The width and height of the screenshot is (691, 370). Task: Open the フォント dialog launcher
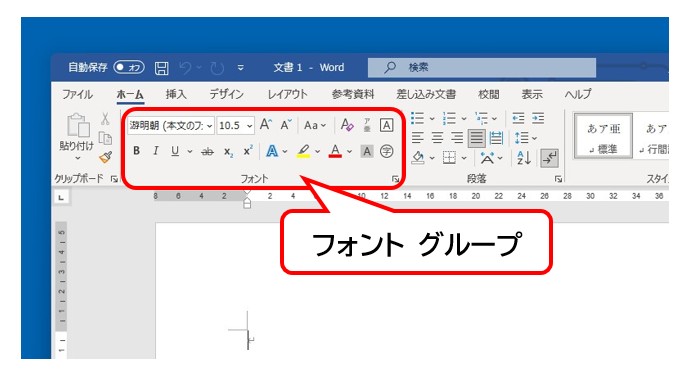pyautogui.click(x=395, y=179)
